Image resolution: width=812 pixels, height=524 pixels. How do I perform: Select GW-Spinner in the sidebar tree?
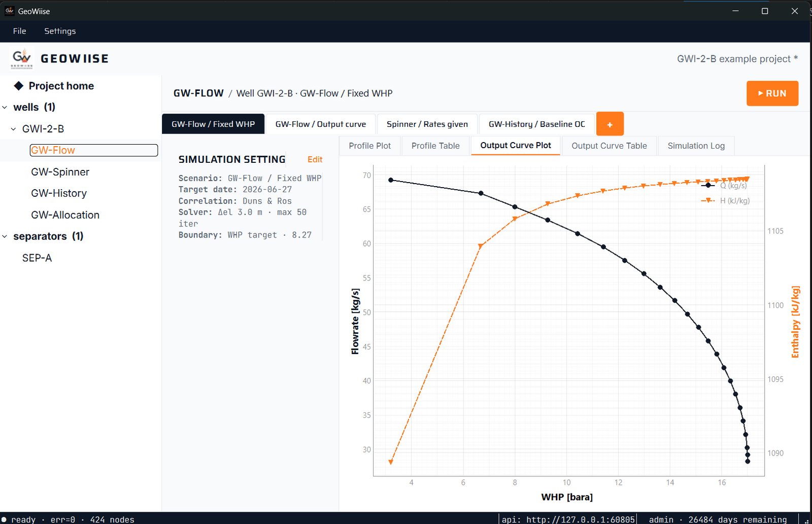tap(60, 172)
